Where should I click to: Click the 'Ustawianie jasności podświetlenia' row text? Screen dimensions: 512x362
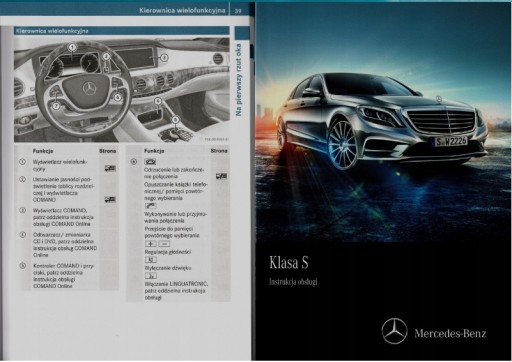(x=63, y=189)
